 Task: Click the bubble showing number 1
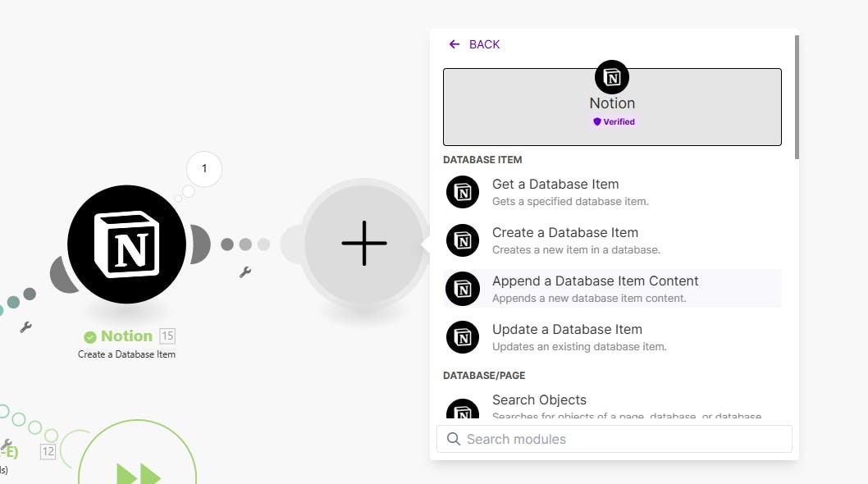coord(204,170)
